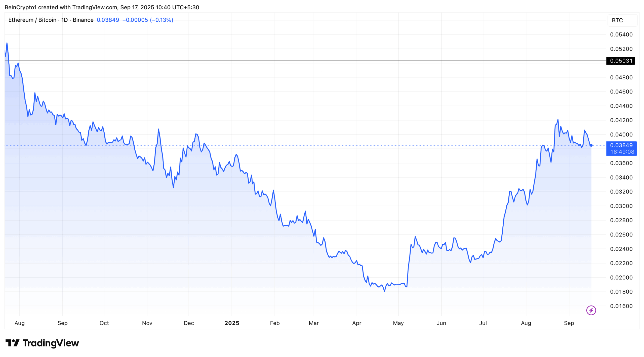Image resolution: width=644 pixels, height=357 pixels.
Task: Click the Nov label on time axis
Action: [x=147, y=323]
